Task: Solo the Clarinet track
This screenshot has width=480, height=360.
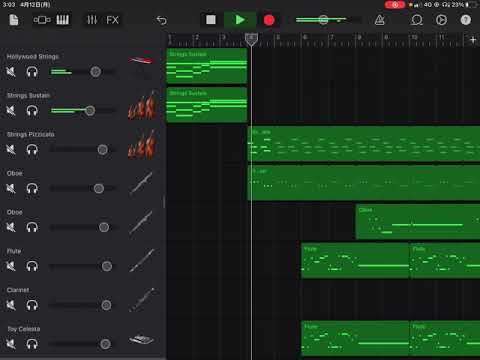Action: point(32,305)
